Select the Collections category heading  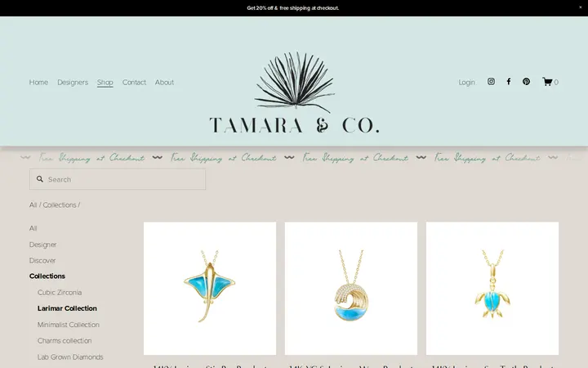click(x=47, y=276)
